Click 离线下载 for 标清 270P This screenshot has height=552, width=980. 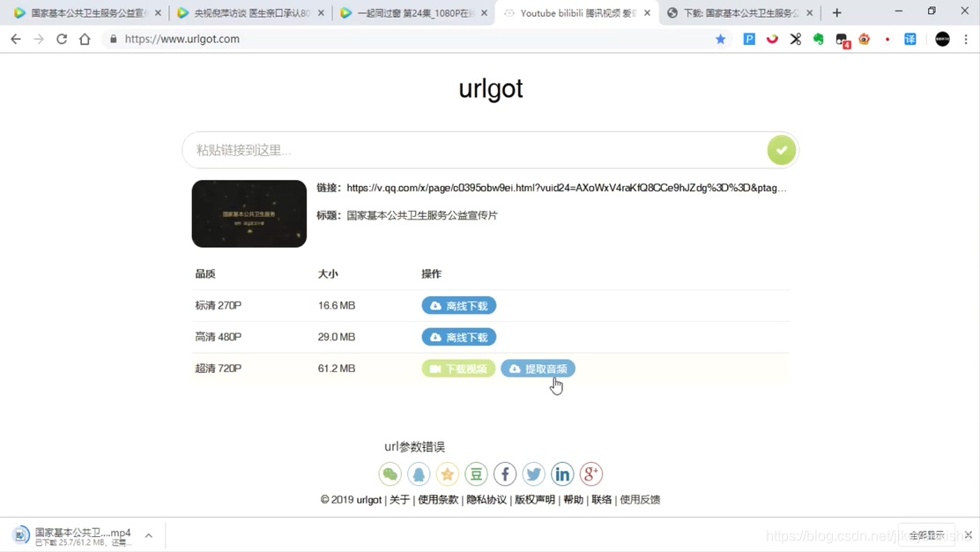tap(459, 306)
